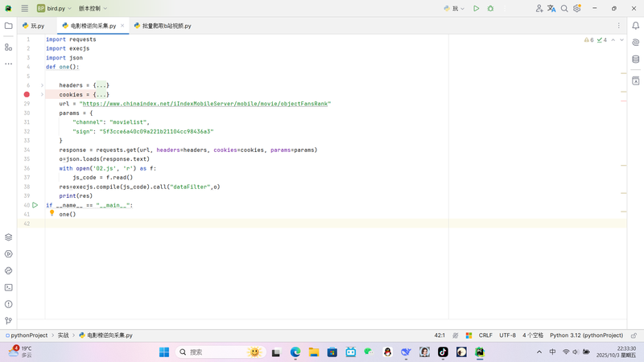Open the Terminal tool window

[x=9, y=287]
